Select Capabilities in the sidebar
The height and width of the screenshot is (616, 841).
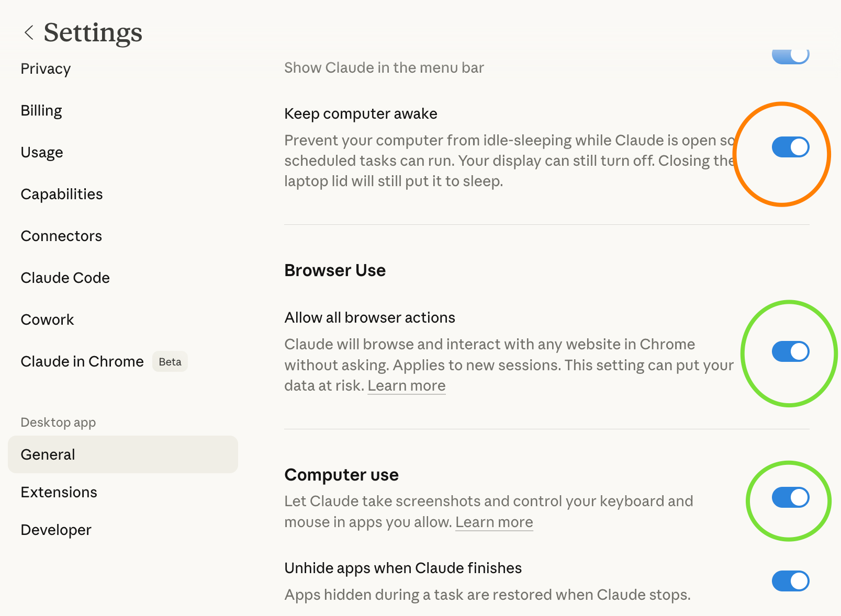[62, 194]
